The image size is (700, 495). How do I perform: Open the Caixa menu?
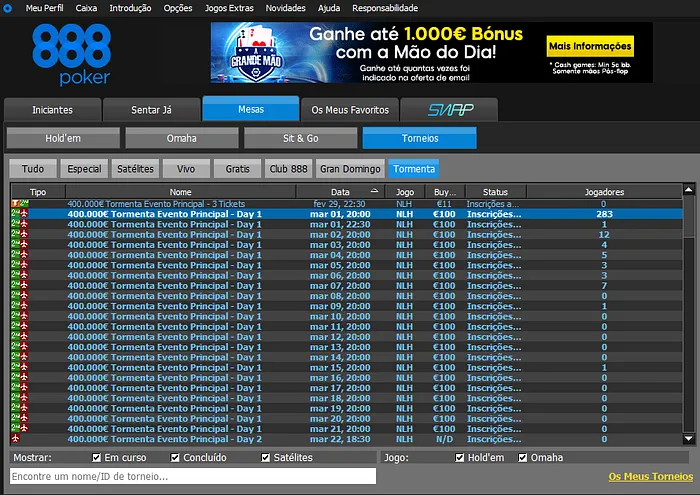pyautogui.click(x=86, y=8)
